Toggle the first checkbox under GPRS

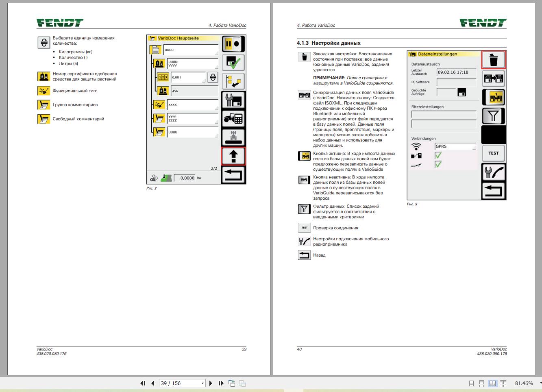click(438, 155)
